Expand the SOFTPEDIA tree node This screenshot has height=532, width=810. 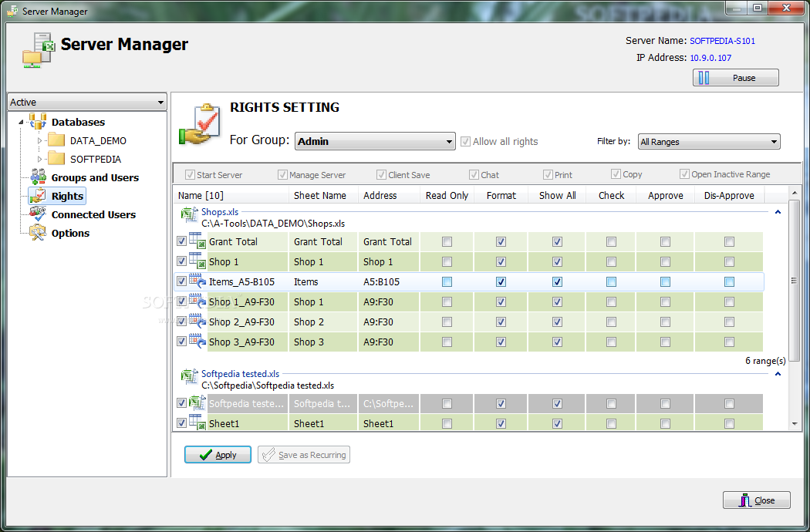[x=40, y=159]
